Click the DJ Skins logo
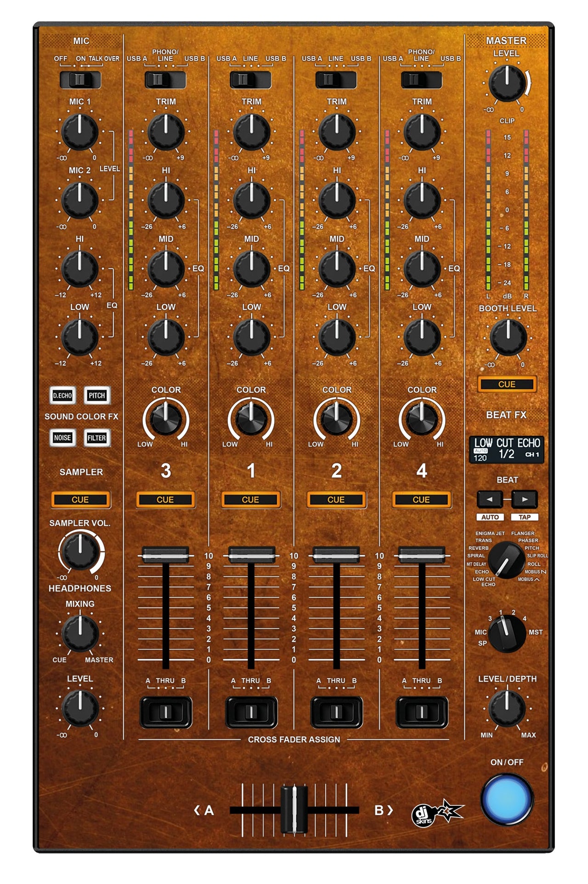Viewport: 588px width, 884px height. click(437, 813)
